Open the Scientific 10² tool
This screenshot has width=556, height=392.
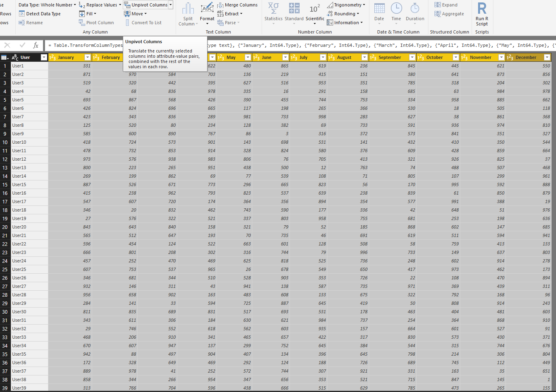point(315,14)
